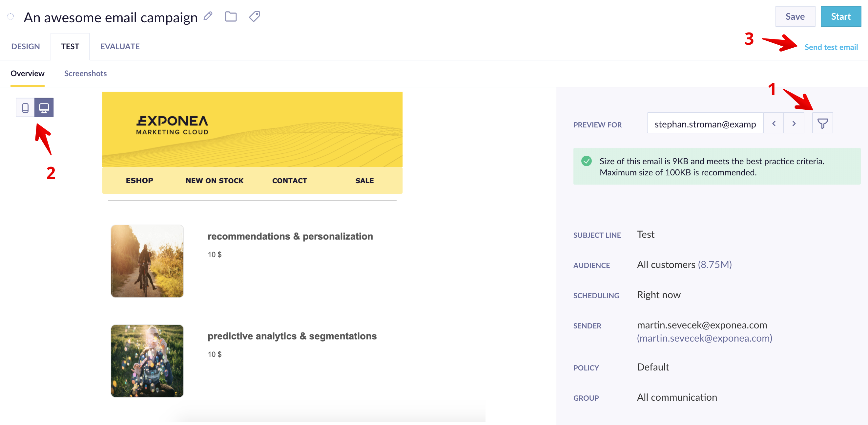The height and width of the screenshot is (425, 868).
Task: Go to previous preview customer
Action: click(774, 123)
